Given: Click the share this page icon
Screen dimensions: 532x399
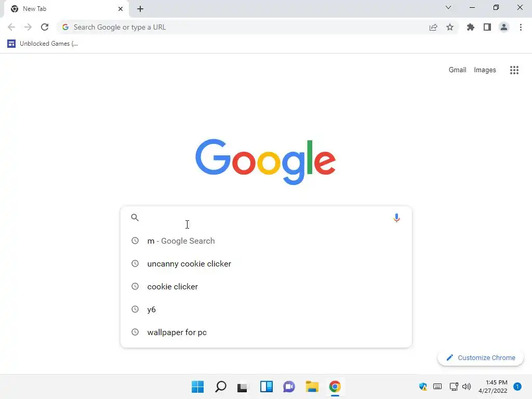Looking at the screenshot, I should [433, 27].
